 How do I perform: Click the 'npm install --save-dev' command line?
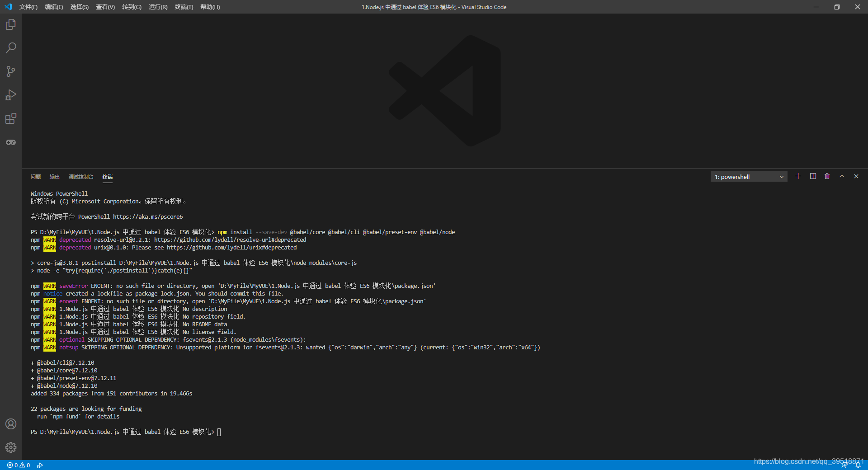coord(243,232)
